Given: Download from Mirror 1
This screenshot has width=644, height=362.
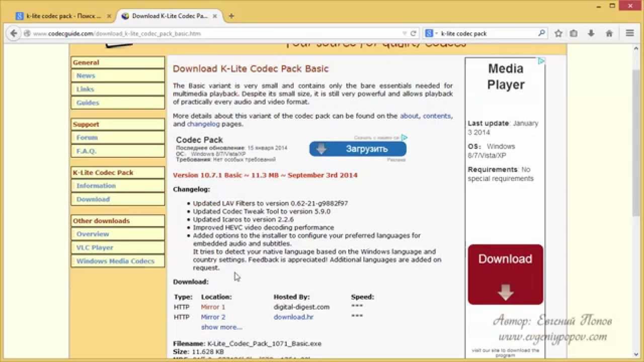Looking at the screenshot, I should (x=213, y=307).
